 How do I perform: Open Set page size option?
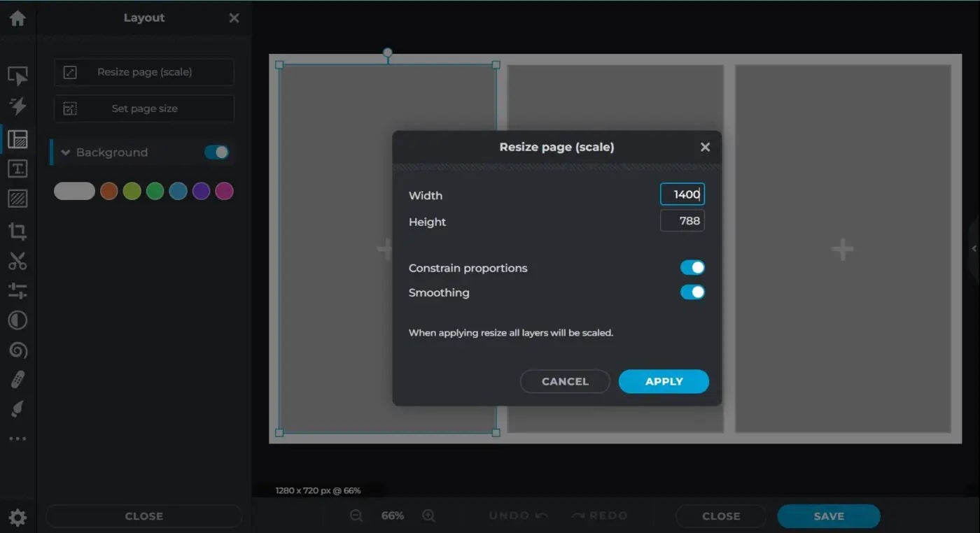144,108
